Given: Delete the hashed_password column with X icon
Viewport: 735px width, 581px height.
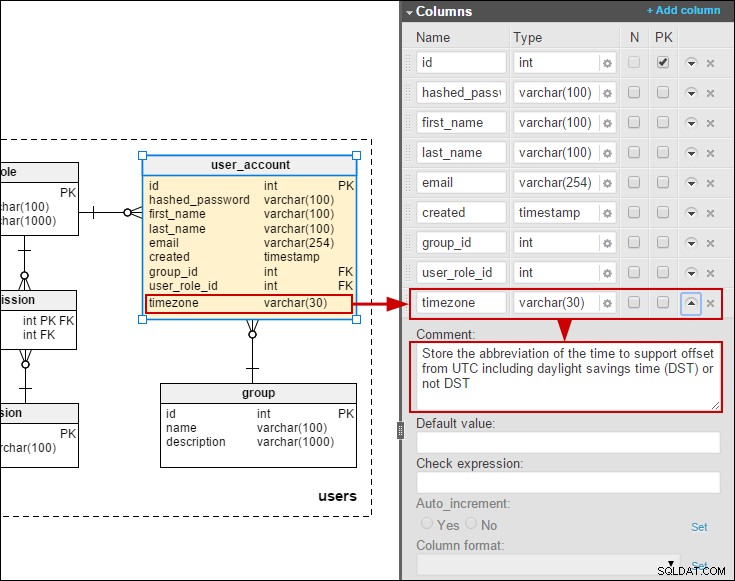Looking at the screenshot, I should [x=710, y=93].
